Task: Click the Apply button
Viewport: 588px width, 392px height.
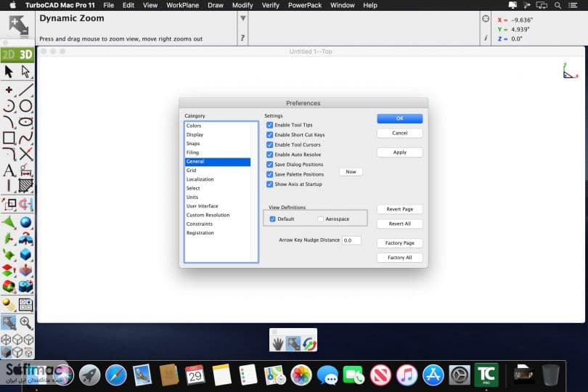Action: (400, 152)
